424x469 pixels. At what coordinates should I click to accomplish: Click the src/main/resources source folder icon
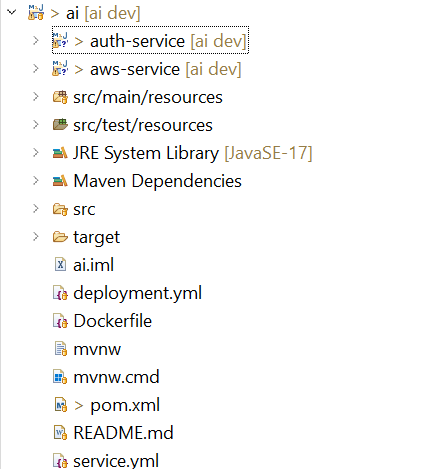60,97
